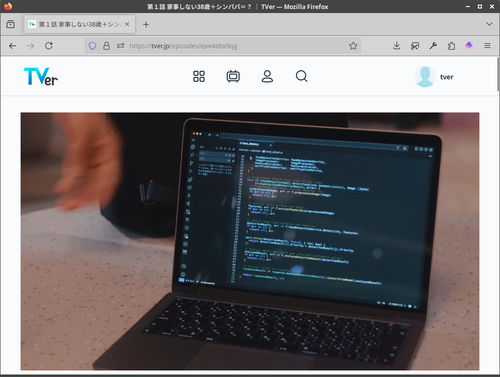Toggle tracking protection shield icon
This screenshot has height=377, width=500.
(x=92, y=46)
